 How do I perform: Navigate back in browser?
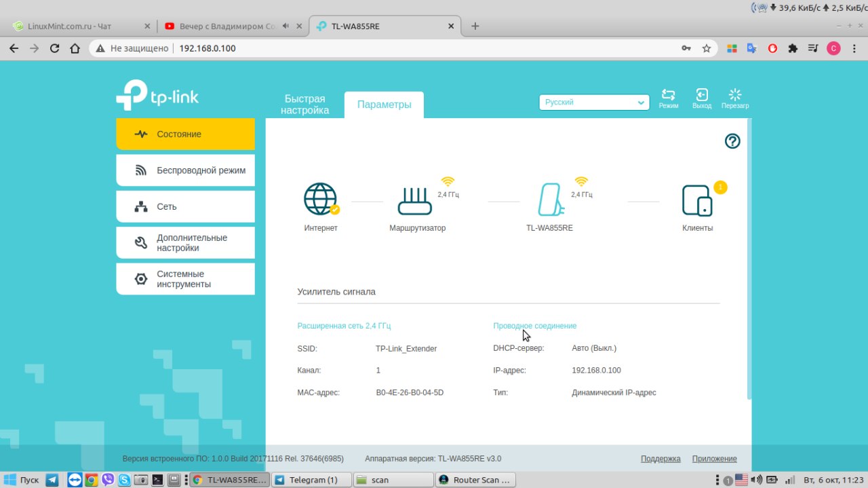click(x=14, y=48)
